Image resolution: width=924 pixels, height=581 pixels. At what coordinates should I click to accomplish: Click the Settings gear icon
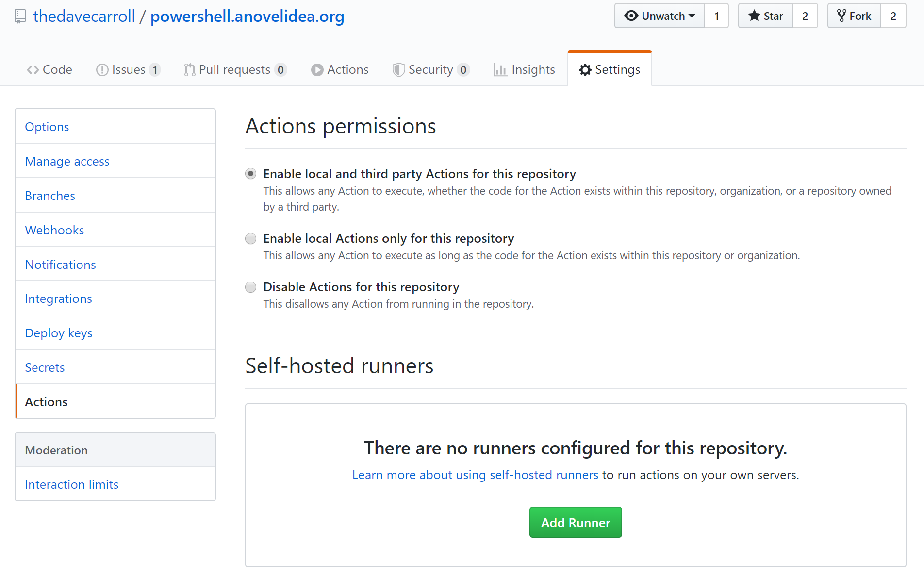coord(585,70)
